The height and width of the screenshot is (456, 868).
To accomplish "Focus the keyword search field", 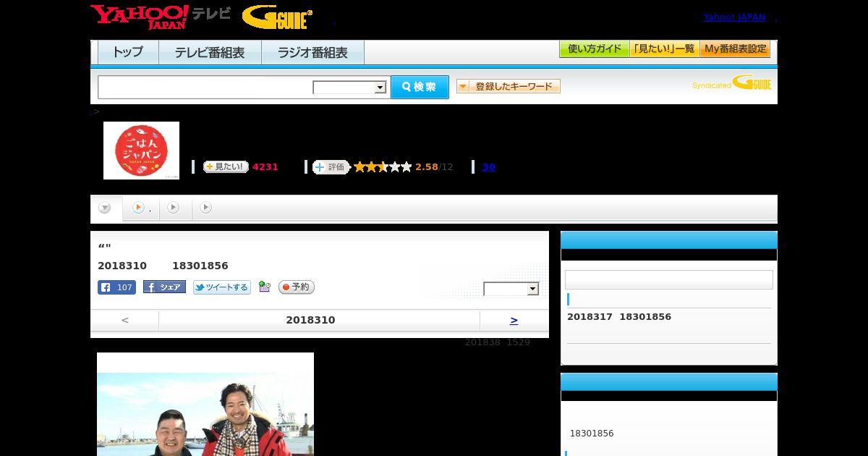I will [x=205, y=87].
